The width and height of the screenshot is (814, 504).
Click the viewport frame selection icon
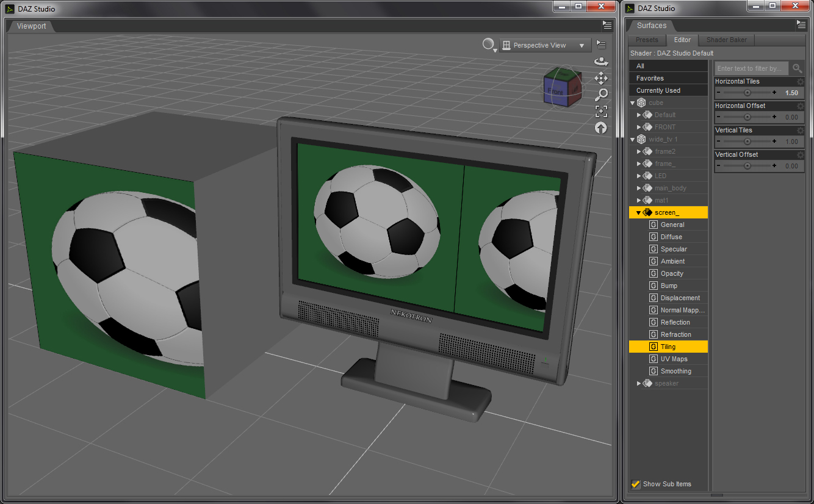tap(601, 111)
